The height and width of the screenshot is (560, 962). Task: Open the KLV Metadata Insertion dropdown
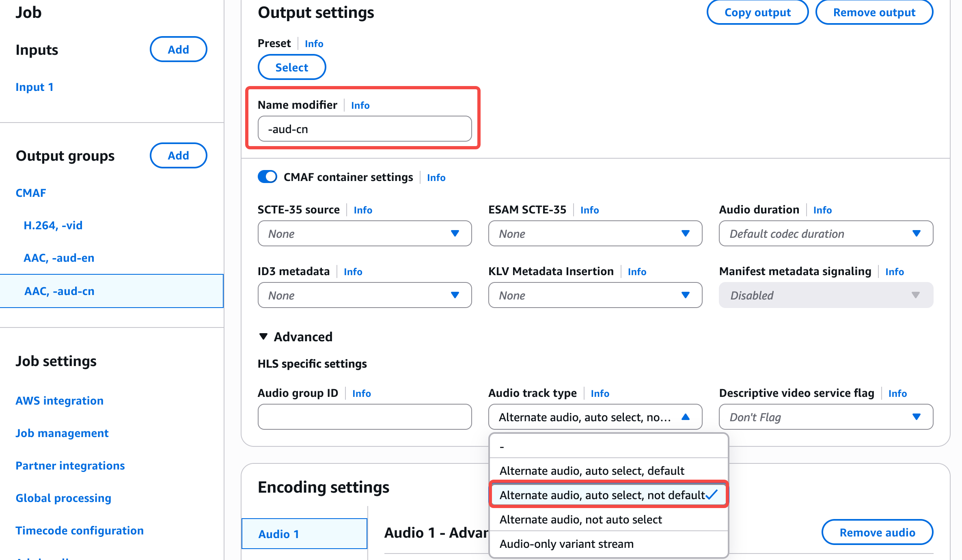pos(595,295)
